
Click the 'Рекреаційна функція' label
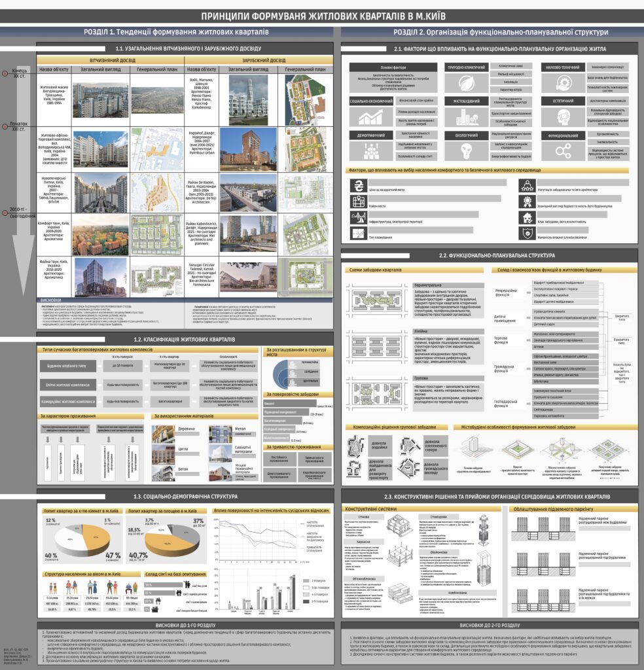tap(506, 292)
